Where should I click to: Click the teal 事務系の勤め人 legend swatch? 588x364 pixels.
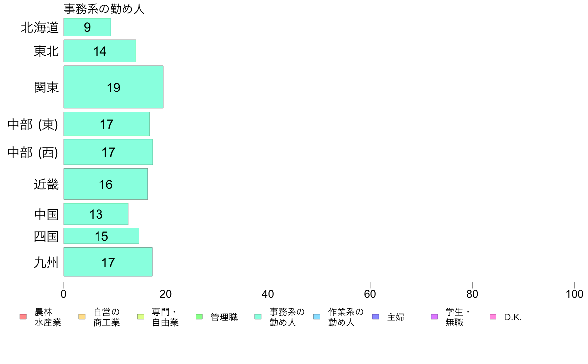[x=258, y=317]
